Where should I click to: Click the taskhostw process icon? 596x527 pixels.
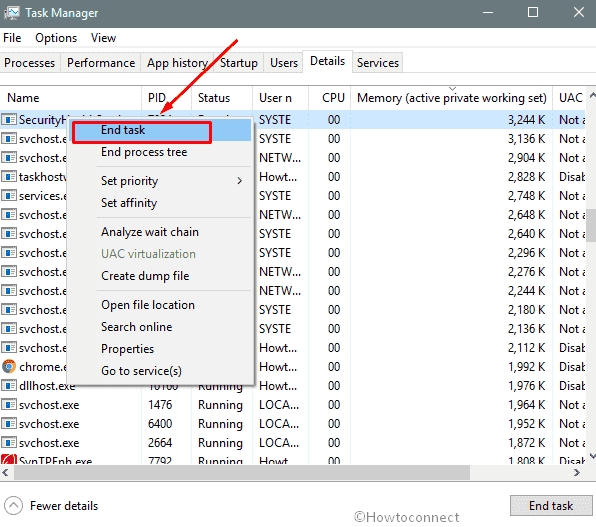pyautogui.click(x=9, y=177)
